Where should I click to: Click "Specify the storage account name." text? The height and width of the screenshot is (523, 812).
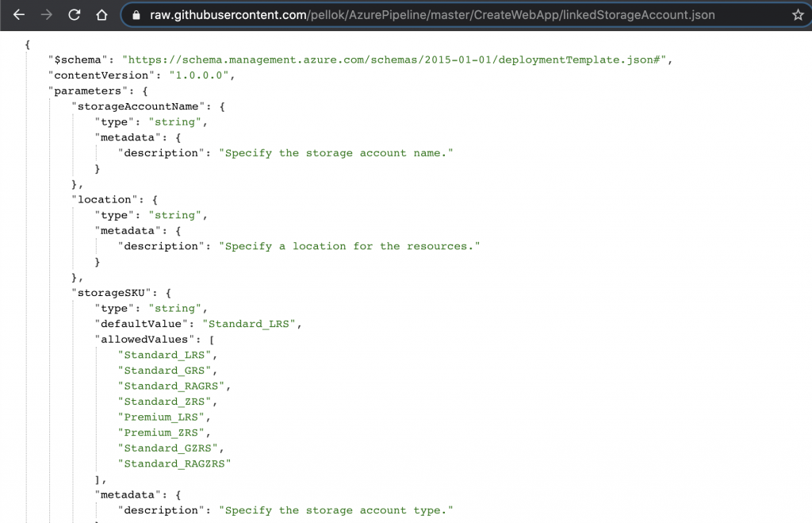[335, 153]
